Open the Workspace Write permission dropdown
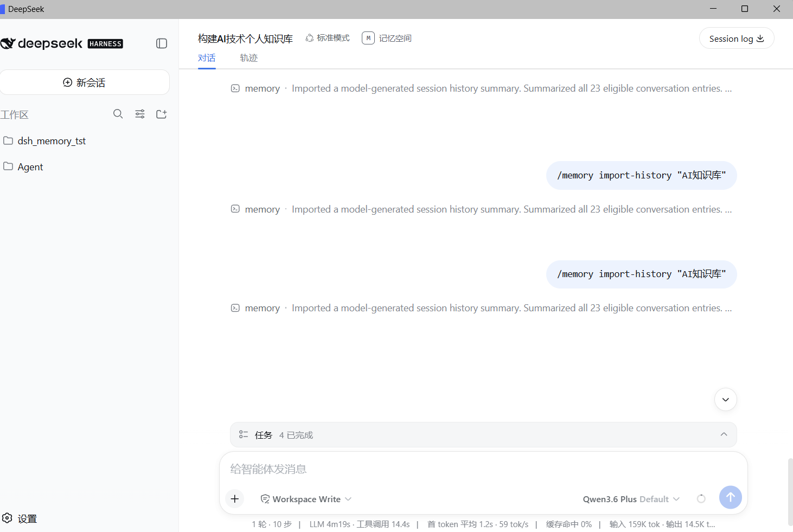Viewport: 793px width, 532px height. tap(306, 499)
